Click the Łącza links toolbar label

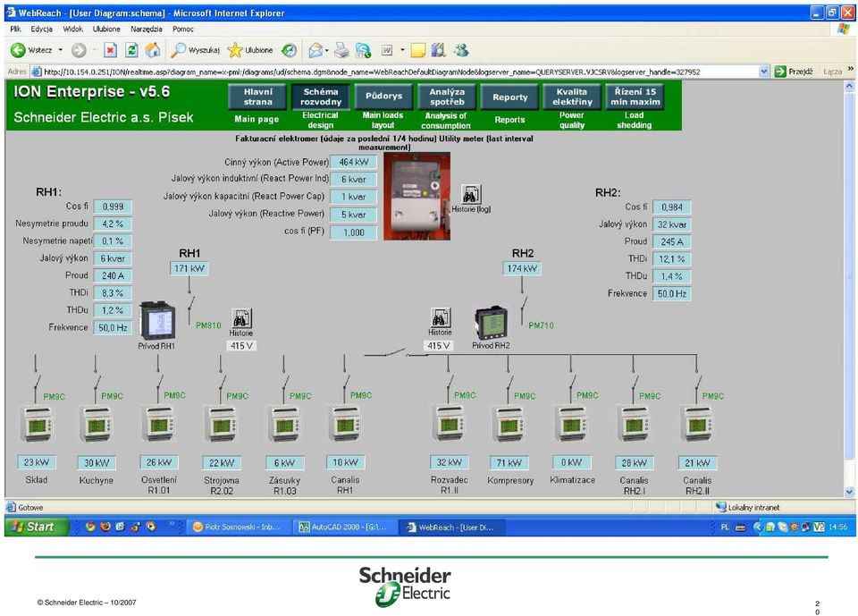coord(832,72)
